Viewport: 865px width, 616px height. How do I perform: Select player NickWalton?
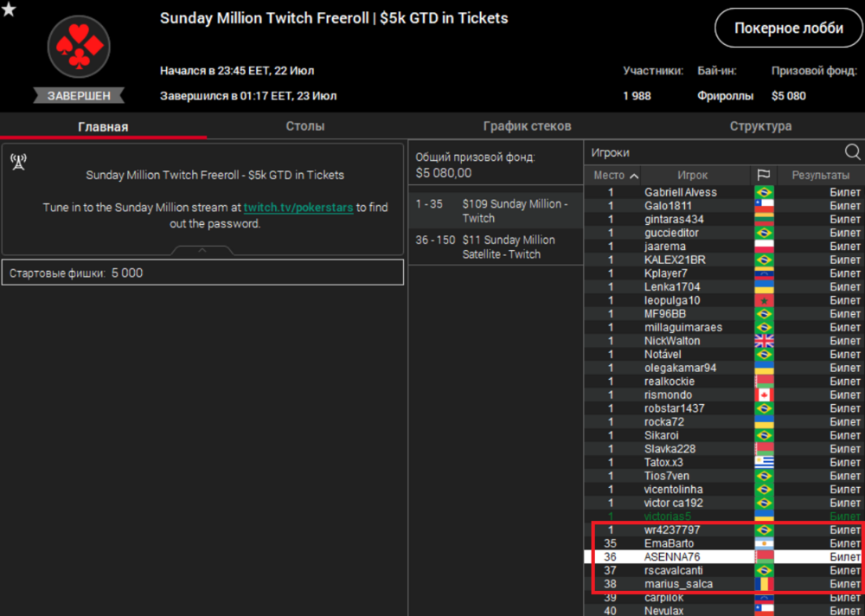tap(672, 341)
